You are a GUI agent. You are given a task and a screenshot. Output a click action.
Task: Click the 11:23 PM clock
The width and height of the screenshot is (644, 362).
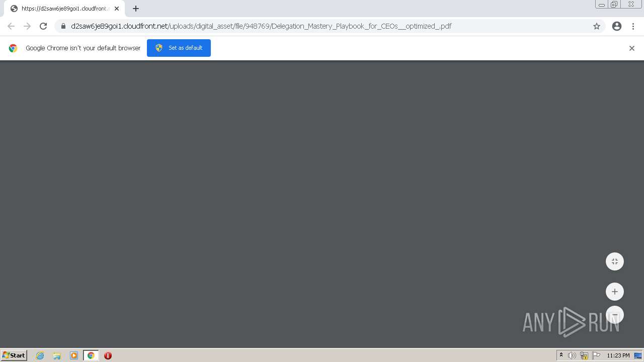618,355
